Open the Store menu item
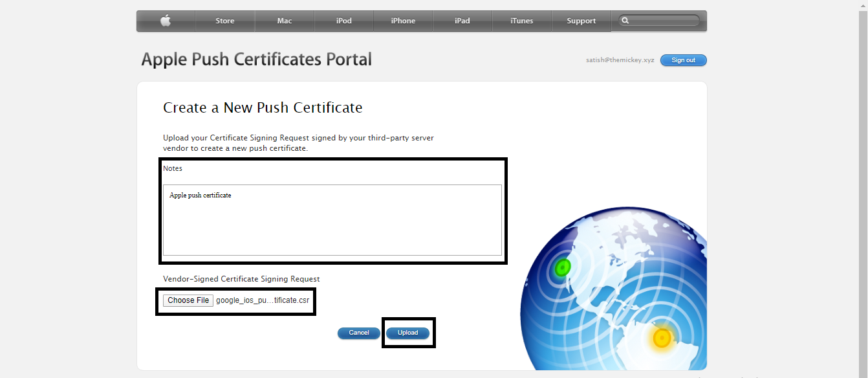Screen dimensions: 868x378 click(225, 21)
